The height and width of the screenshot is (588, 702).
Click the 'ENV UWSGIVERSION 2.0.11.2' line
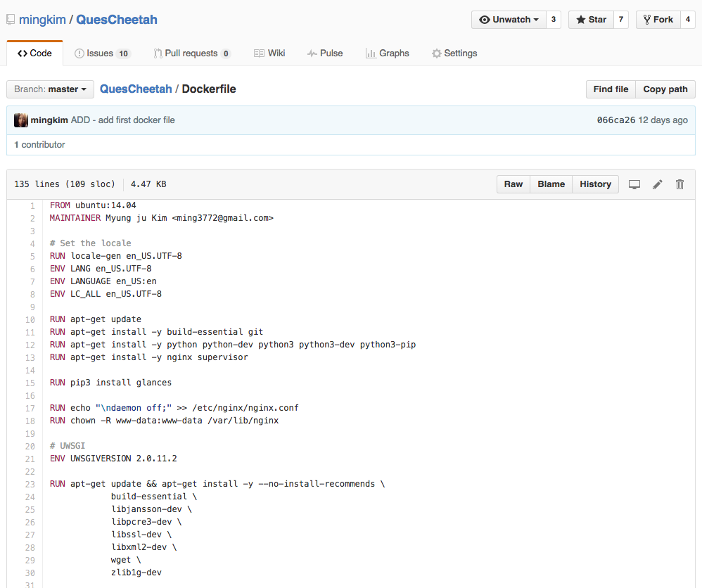point(113,459)
